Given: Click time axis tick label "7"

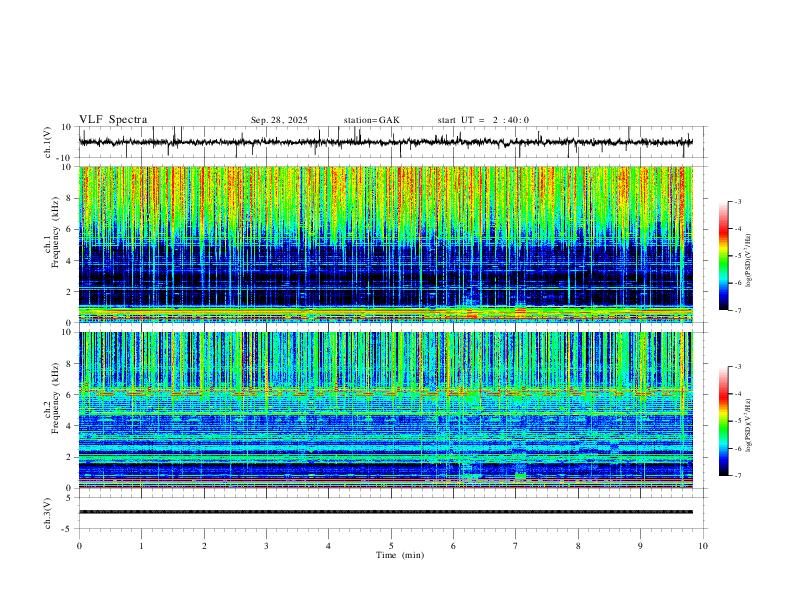Looking at the screenshot, I should click(x=516, y=546).
